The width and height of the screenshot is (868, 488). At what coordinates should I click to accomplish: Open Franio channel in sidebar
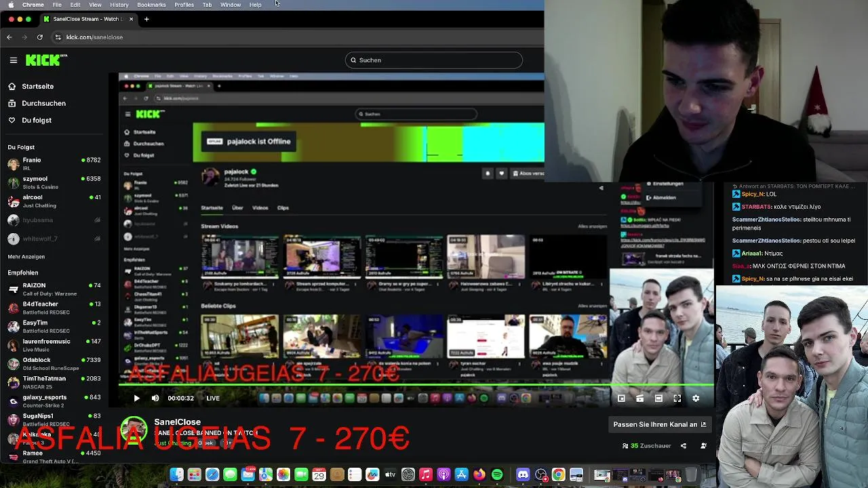tap(54, 164)
